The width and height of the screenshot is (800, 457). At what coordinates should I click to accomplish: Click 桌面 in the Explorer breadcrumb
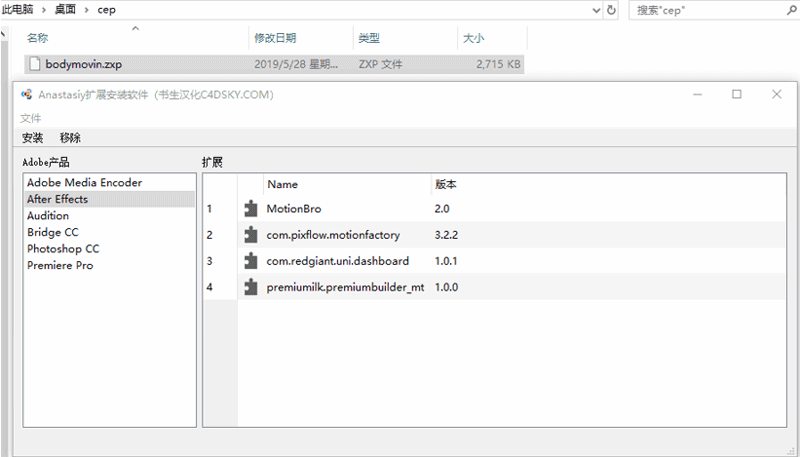(65, 10)
